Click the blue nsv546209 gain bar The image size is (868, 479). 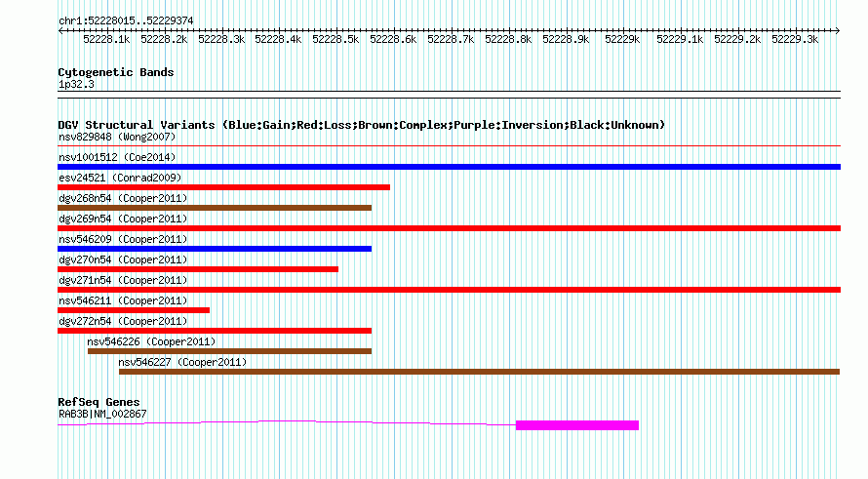click(215, 249)
